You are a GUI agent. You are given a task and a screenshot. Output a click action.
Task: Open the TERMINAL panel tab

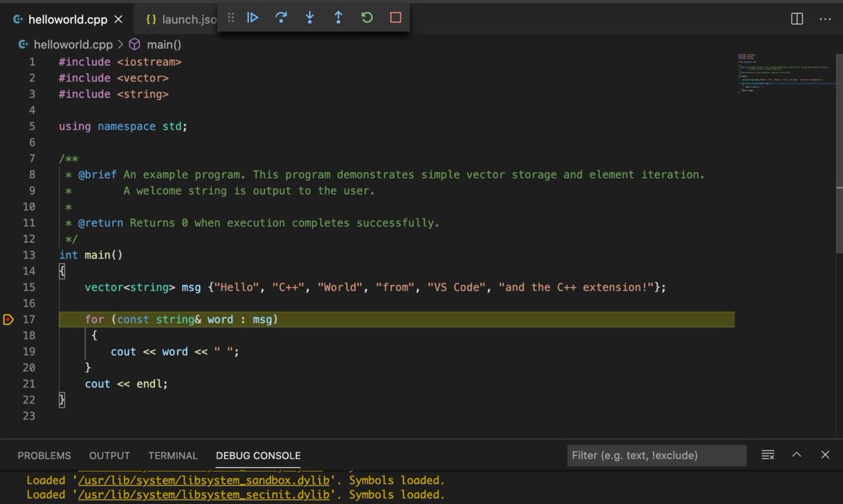click(173, 456)
